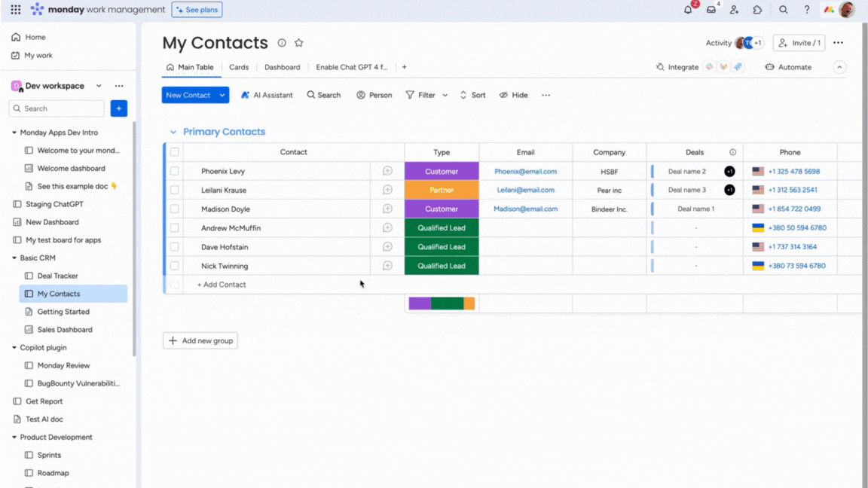
Task: Click Add new group button
Action: 200,341
